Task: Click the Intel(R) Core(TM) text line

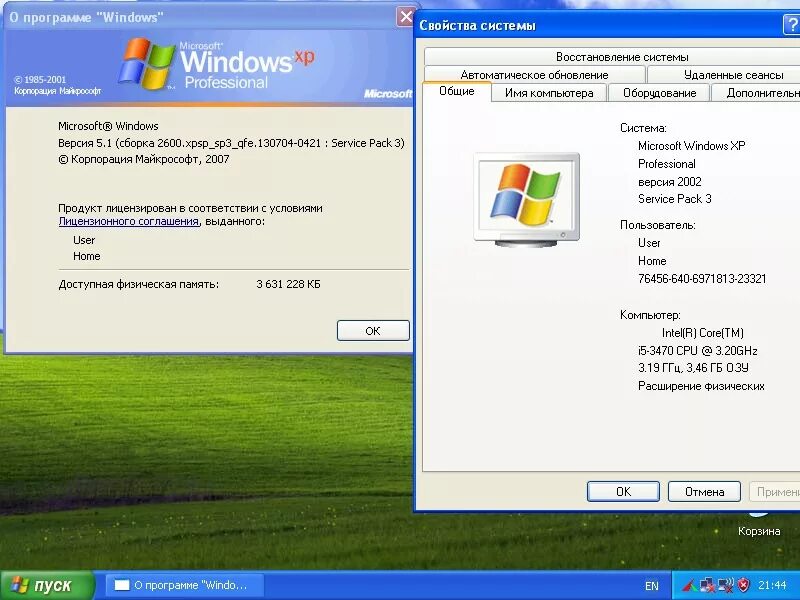Action: click(703, 333)
